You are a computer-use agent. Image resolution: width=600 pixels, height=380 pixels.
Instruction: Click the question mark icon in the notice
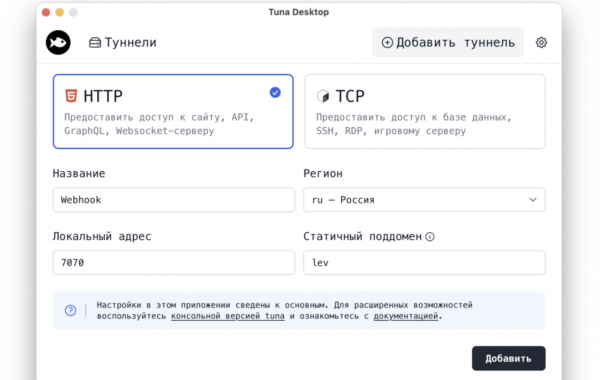(x=70, y=310)
